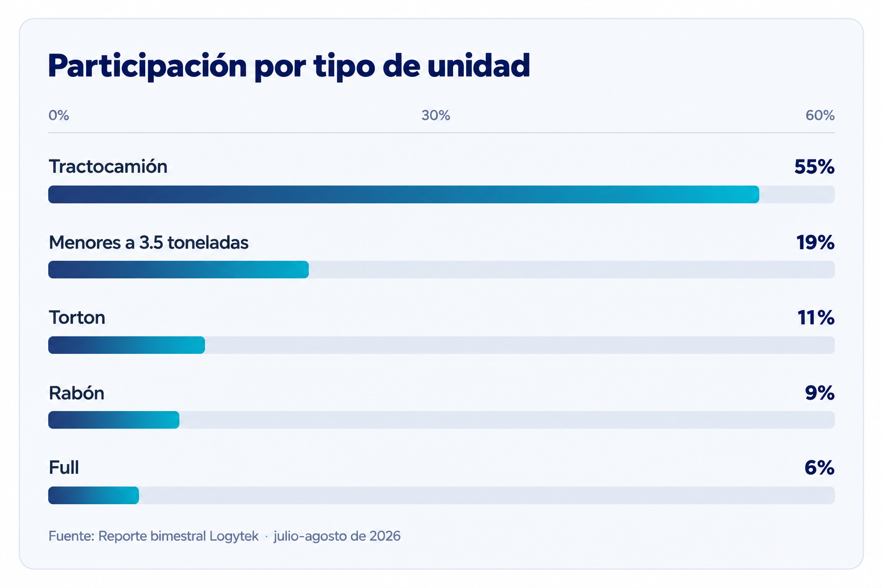Click the Torton progress bar fill
Screen dimensions: 882x588
[x=126, y=345]
